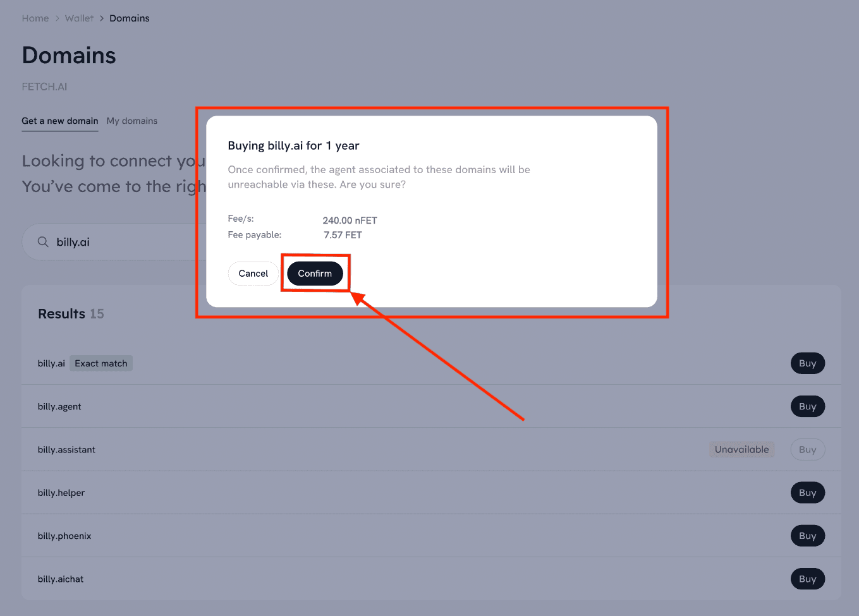The height and width of the screenshot is (616, 859).
Task: Purchase the billy.phoenix domain
Action: pyautogui.click(x=807, y=536)
